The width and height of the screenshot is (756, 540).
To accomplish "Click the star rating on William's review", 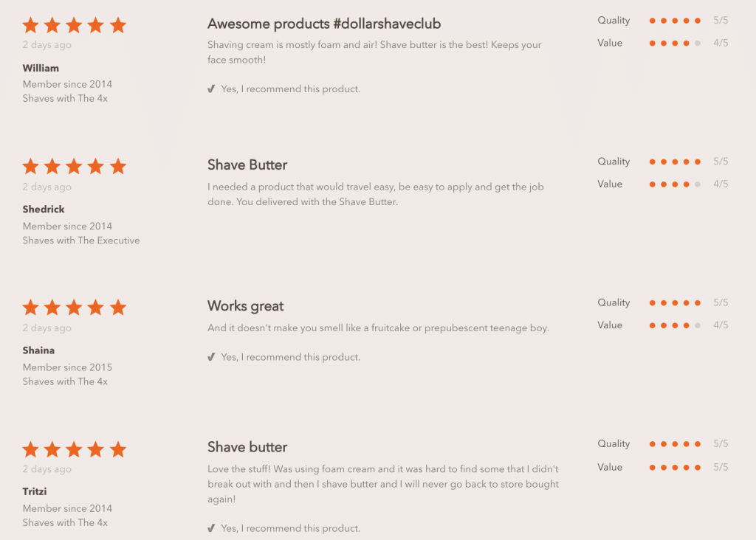I will [x=74, y=26].
